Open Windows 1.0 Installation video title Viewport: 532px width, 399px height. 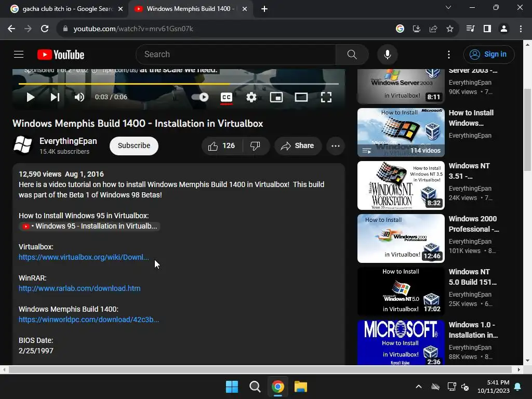(x=473, y=330)
